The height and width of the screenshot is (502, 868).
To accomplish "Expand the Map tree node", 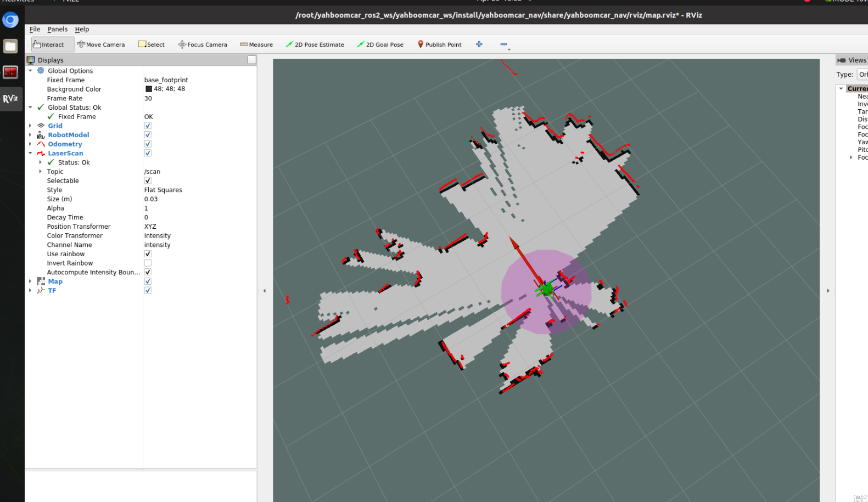I will (30, 281).
